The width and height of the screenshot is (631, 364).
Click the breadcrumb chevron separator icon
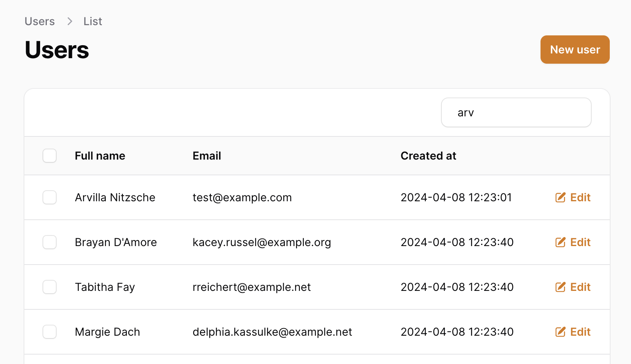[70, 21]
